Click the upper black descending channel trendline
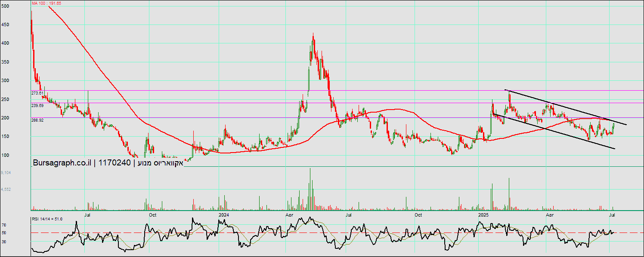The width and height of the screenshot is (644, 257). click(x=567, y=107)
